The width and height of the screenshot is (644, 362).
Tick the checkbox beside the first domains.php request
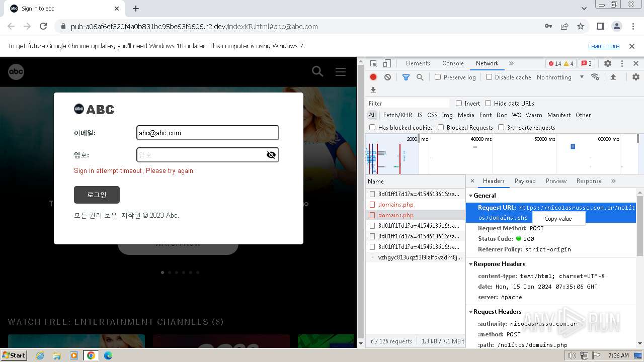pos(372,205)
